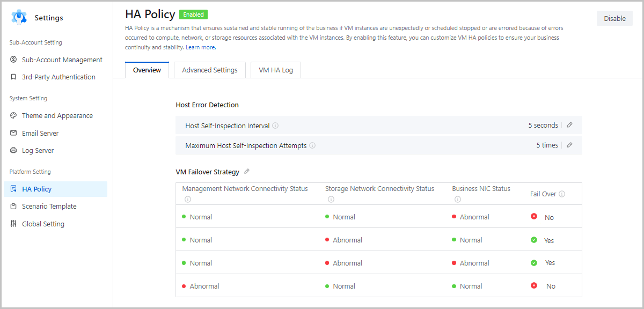Click info icon under Business NIC Status
Screen dimensions: 644x309
(458, 199)
